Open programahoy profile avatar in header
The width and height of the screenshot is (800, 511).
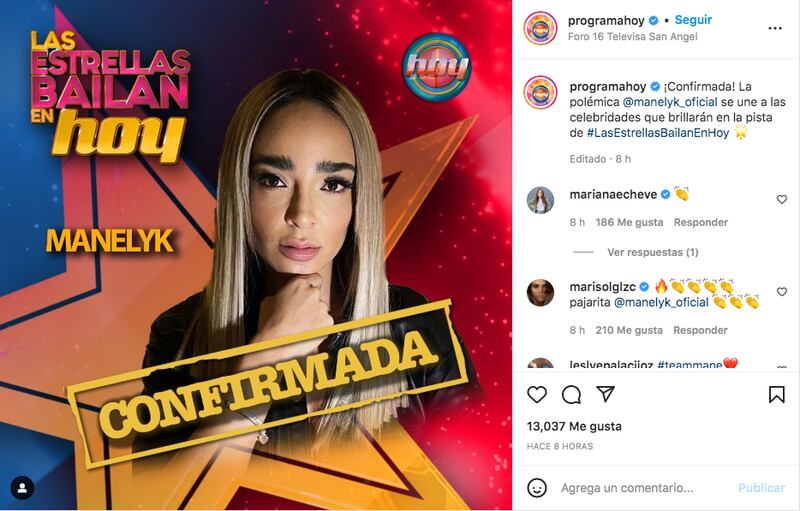pyautogui.click(x=540, y=28)
